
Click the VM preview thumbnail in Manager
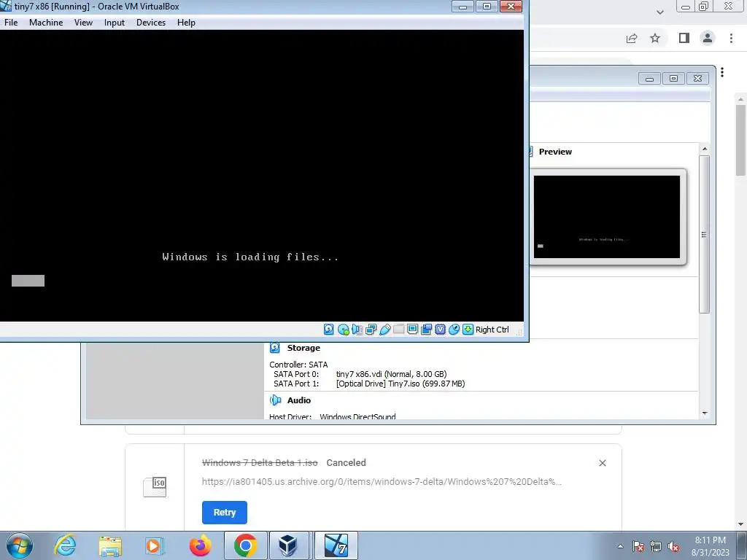606,217
